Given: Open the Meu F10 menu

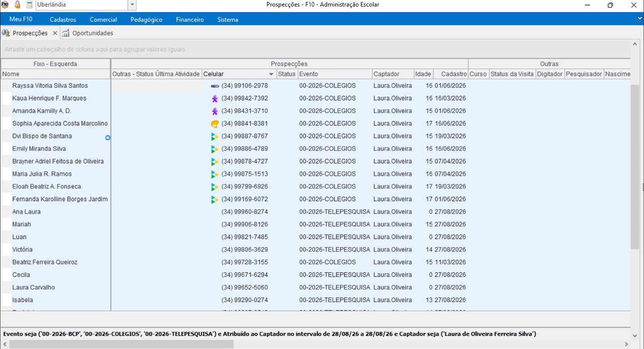Looking at the screenshot, I should click(21, 19).
